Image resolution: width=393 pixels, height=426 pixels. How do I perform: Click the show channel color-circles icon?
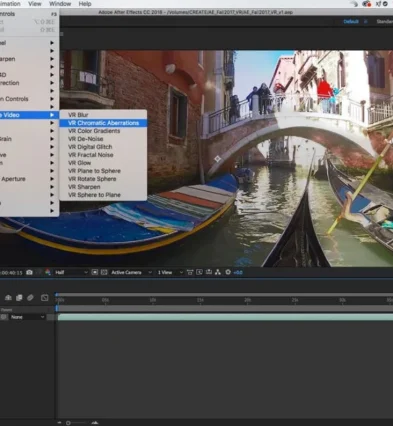point(48,272)
